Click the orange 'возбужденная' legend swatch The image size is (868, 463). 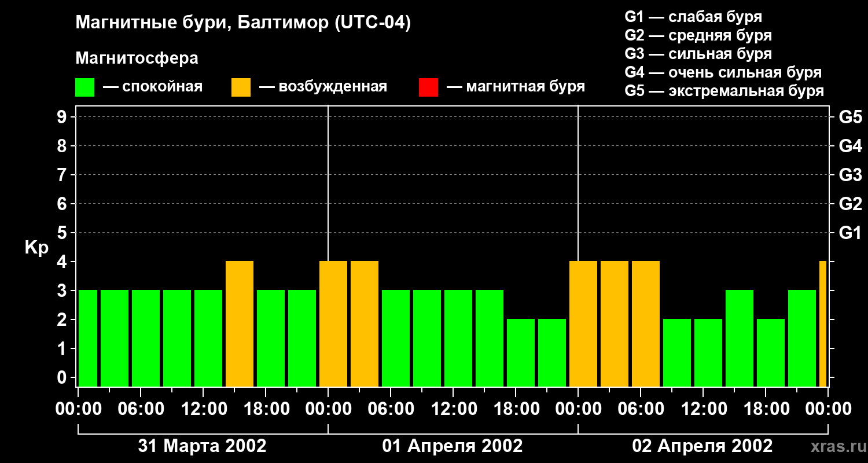241,87
